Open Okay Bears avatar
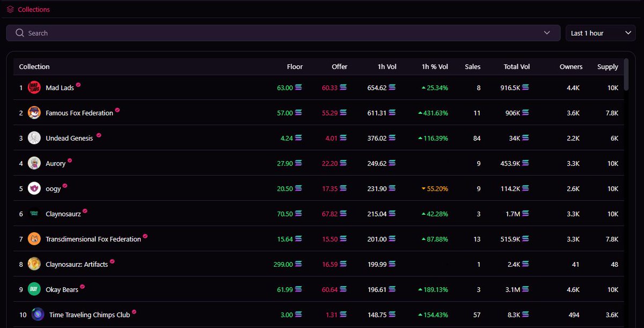This screenshot has width=644, height=328. coord(34,289)
